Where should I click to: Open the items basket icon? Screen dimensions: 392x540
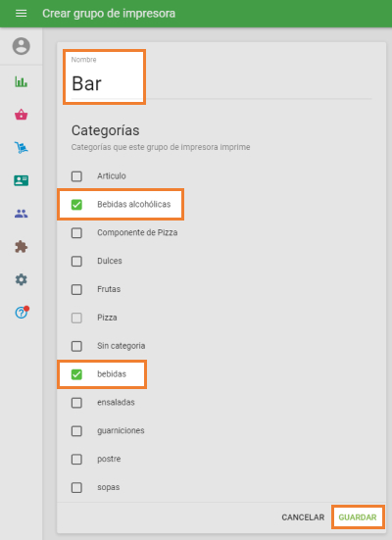click(x=21, y=115)
